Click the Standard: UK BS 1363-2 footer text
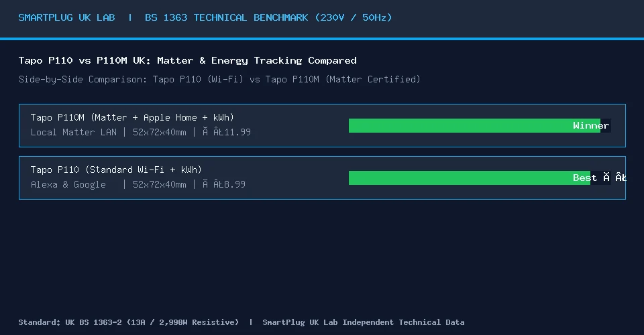The height and width of the screenshot is (335, 644). (129, 322)
